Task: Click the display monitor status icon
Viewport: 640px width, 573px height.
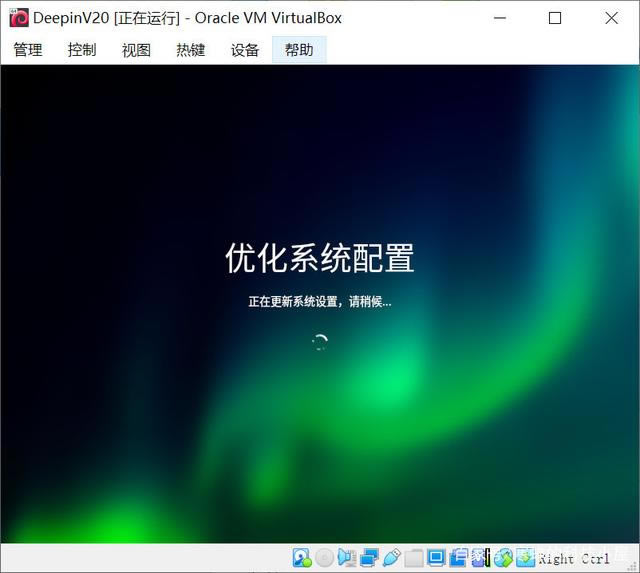Action: tap(436, 558)
